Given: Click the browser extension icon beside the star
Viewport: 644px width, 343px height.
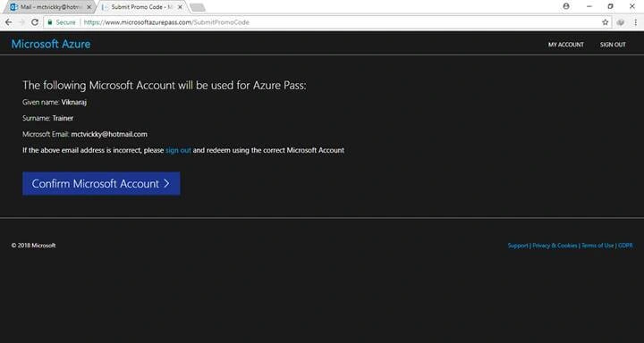Looking at the screenshot, I should [x=621, y=22].
